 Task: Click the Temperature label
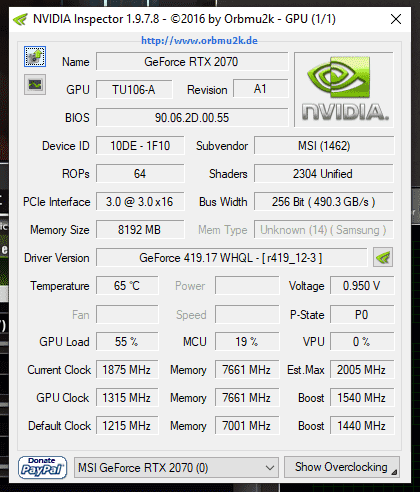(60, 286)
